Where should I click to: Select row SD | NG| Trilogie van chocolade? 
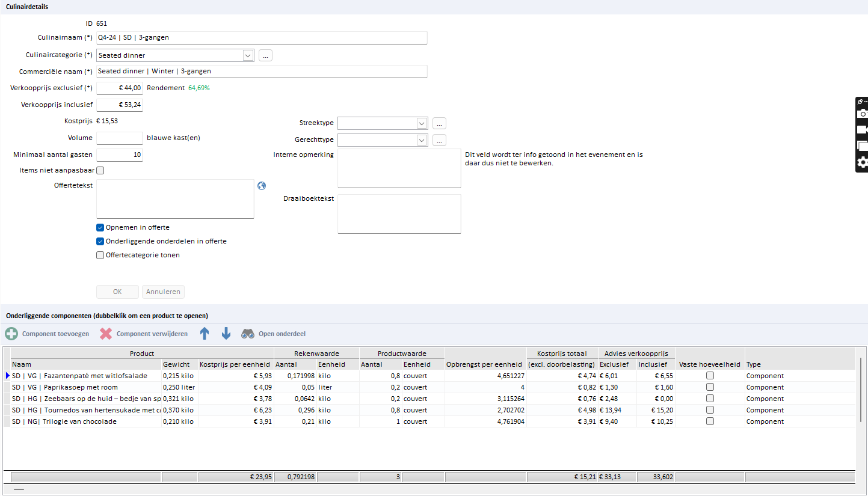pos(429,421)
